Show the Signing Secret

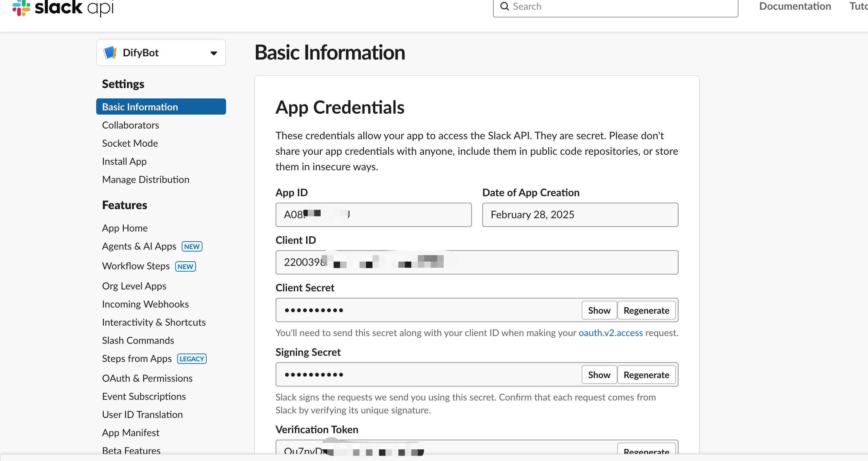[599, 375]
